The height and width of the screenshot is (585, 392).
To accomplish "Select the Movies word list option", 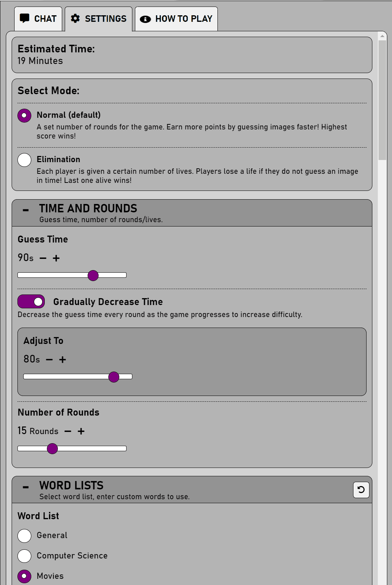I will 24,576.
